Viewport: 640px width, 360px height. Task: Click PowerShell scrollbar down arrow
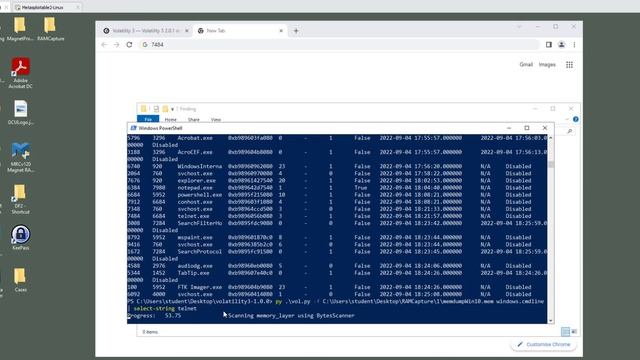point(551,320)
